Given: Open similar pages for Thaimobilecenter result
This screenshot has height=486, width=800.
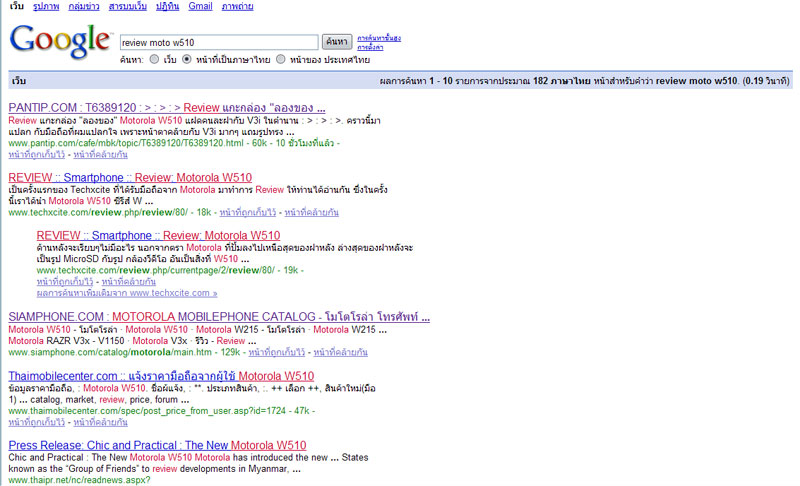Looking at the screenshot, I should tap(101, 422).
